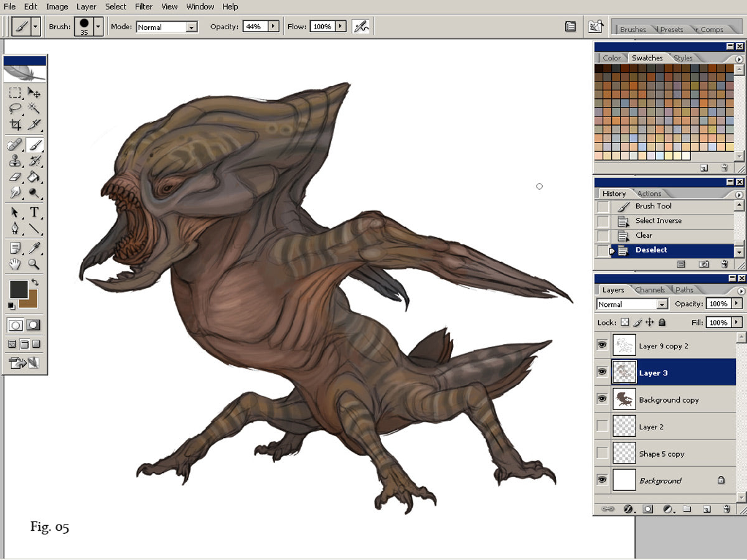
Task: Select the Select Inverse history state
Action: 658,221
